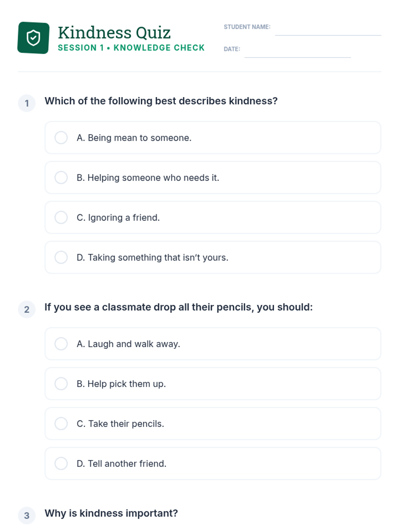The image size is (399, 532).
Task: Select "Laugh and walk away" radio button
Action: tap(61, 344)
